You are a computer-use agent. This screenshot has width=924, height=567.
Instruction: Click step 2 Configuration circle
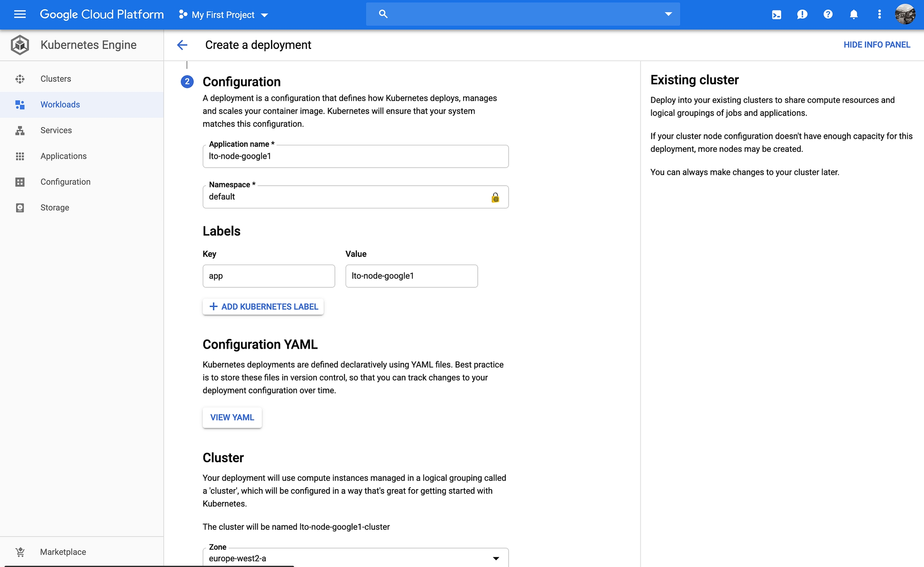tap(187, 82)
